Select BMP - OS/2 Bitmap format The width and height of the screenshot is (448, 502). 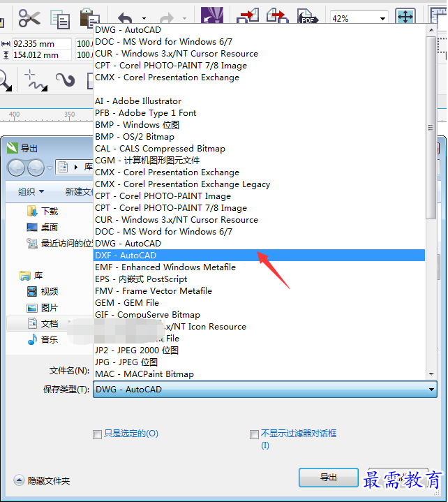coord(260,137)
